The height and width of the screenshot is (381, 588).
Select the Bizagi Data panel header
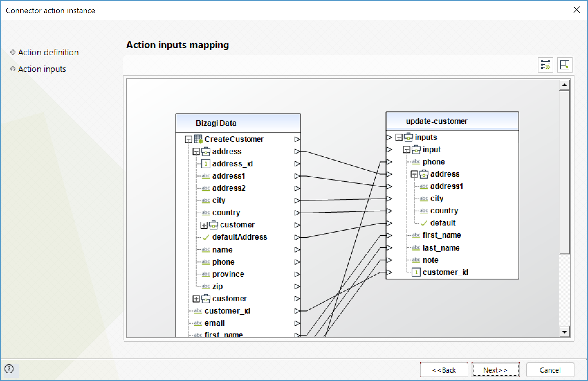tap(238, 123)
